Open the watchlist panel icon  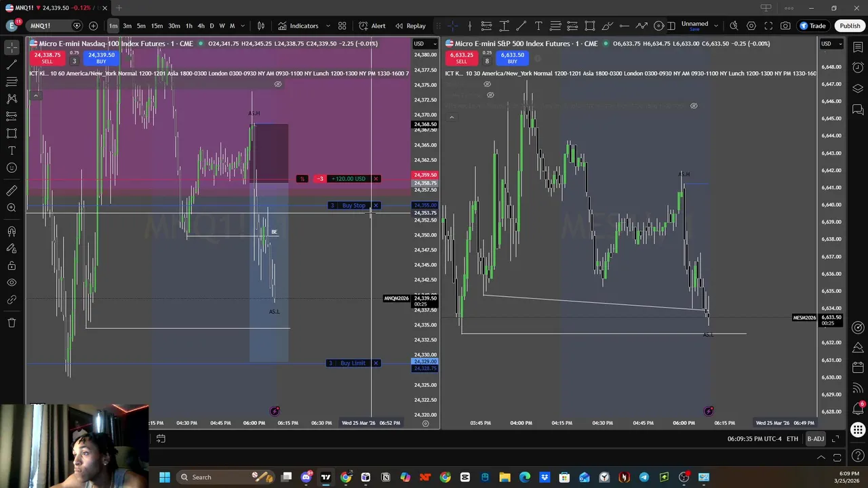[x=858, y=47]
